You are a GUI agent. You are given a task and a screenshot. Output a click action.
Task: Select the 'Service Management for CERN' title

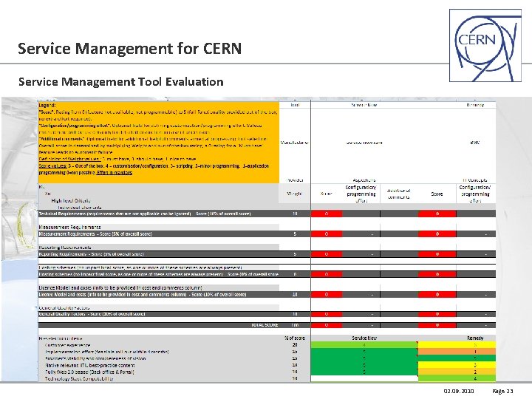tap(129, 49)
